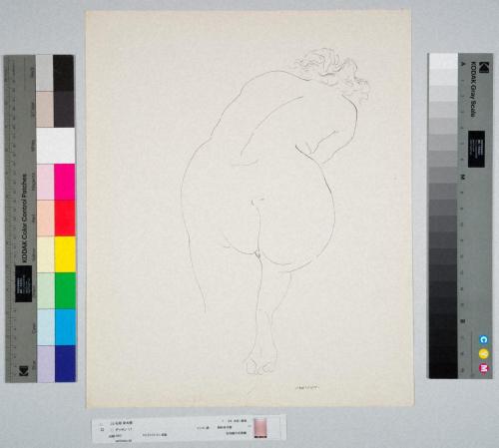Viewport: 499px width, 448px height.
Task: Click the yellow Y circle icon
Action: [484, 354]
